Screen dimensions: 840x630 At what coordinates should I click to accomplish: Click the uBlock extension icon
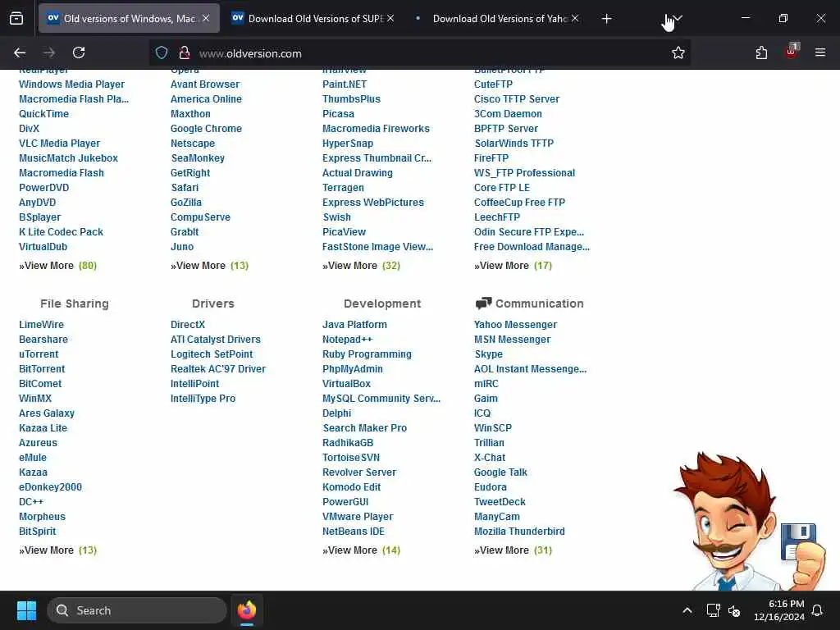click(792, 52)
